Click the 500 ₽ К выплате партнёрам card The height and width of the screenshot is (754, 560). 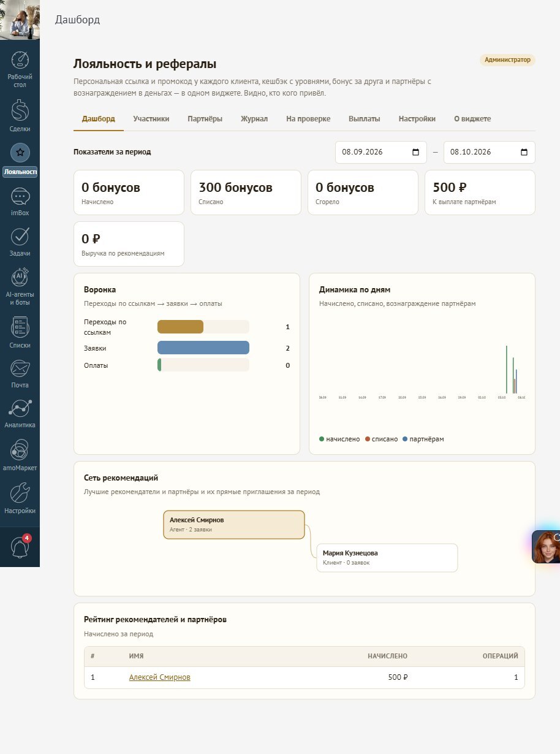click(480, 192)
